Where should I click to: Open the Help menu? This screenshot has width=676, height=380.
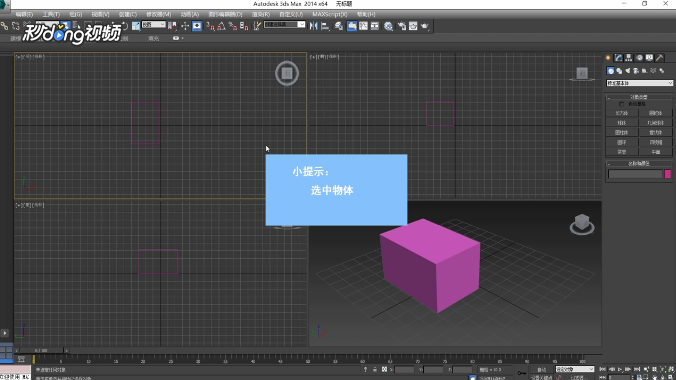(366, 14)
